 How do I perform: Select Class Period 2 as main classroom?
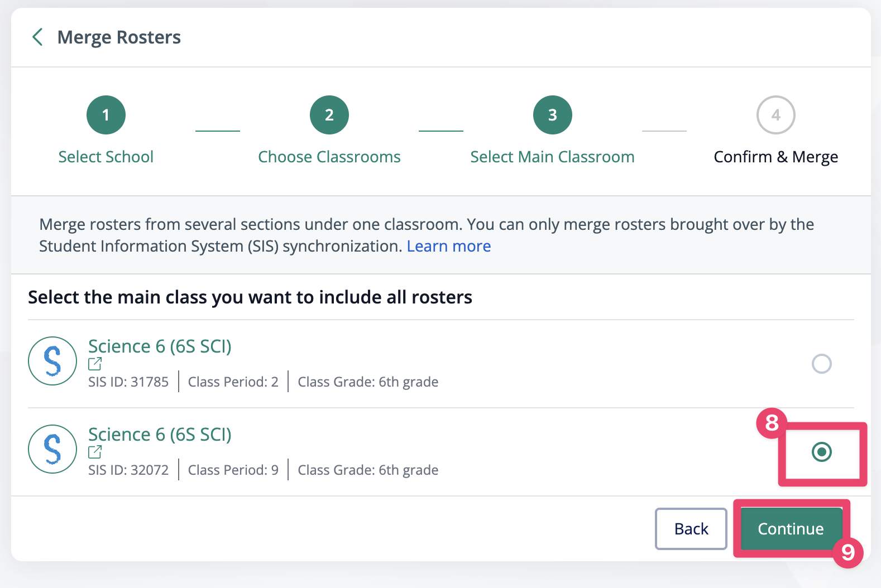coord(821,364)
